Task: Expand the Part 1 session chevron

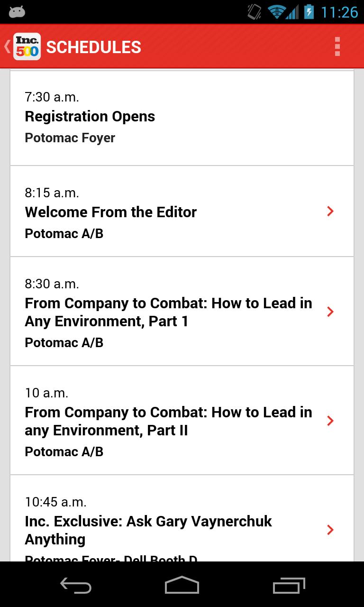Action: 330,312
